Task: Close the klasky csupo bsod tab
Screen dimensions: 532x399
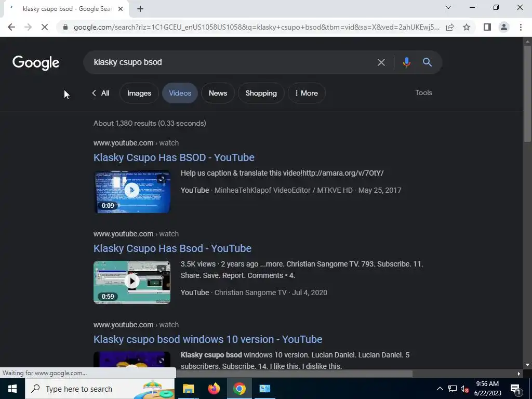Action: pos(121,9)
